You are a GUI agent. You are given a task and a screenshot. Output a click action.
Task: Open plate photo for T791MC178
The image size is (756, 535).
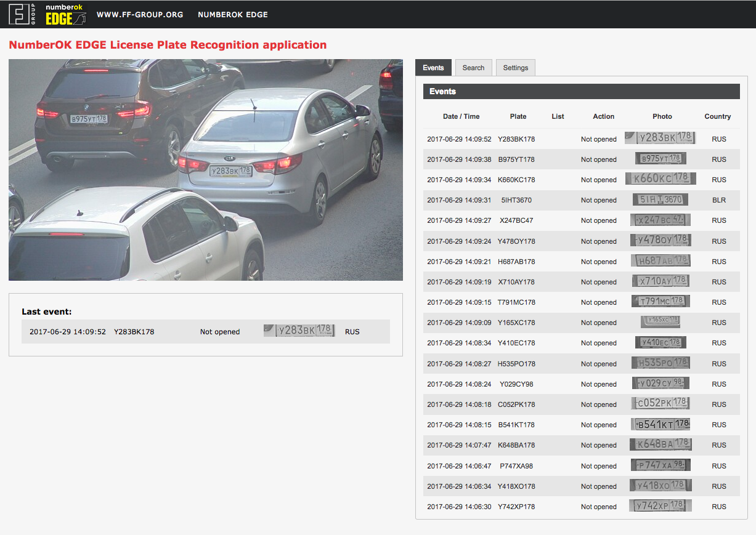click(660, 302)
